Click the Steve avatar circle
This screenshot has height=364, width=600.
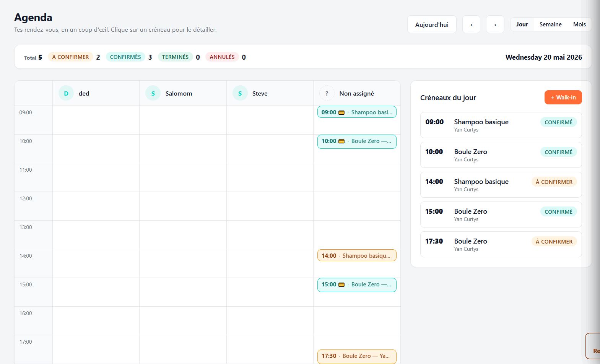coord(240,93)
